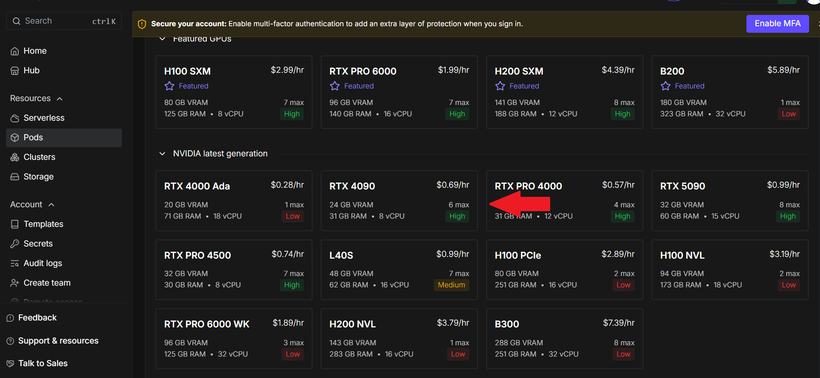Viewport: 820px width, 378px height.
Task: Collapse the Featured GPUs group
Action: [163, 39]
